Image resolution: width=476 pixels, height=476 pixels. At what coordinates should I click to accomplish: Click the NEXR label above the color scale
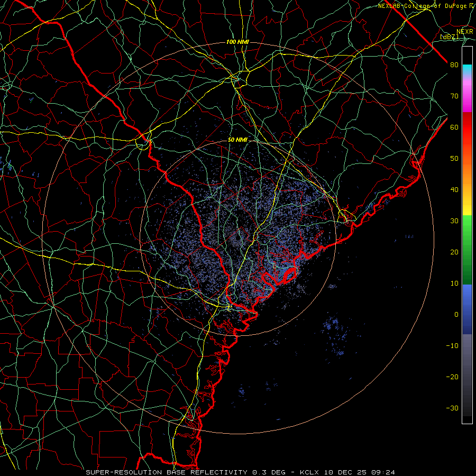pyautogui.click(x=464, y=32)
